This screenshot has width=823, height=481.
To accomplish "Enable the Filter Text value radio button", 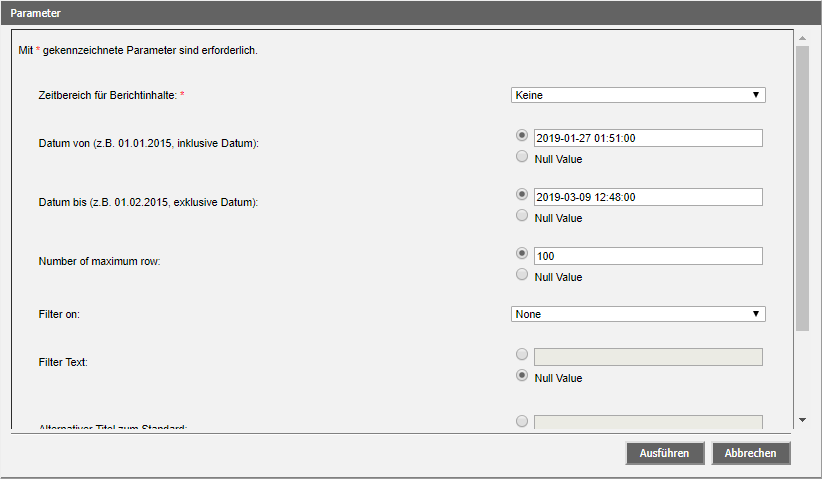I will (x=521, y=355).
